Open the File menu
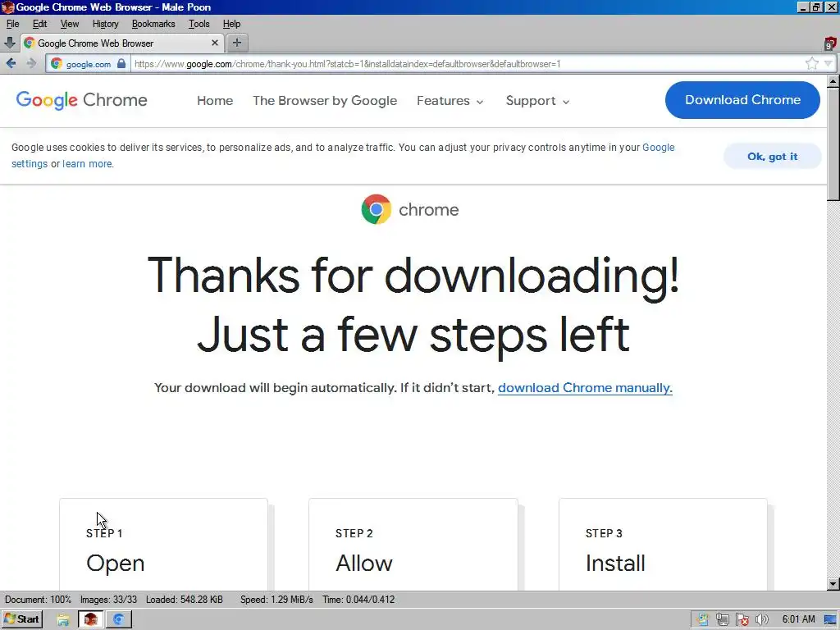 click(12, 24)
